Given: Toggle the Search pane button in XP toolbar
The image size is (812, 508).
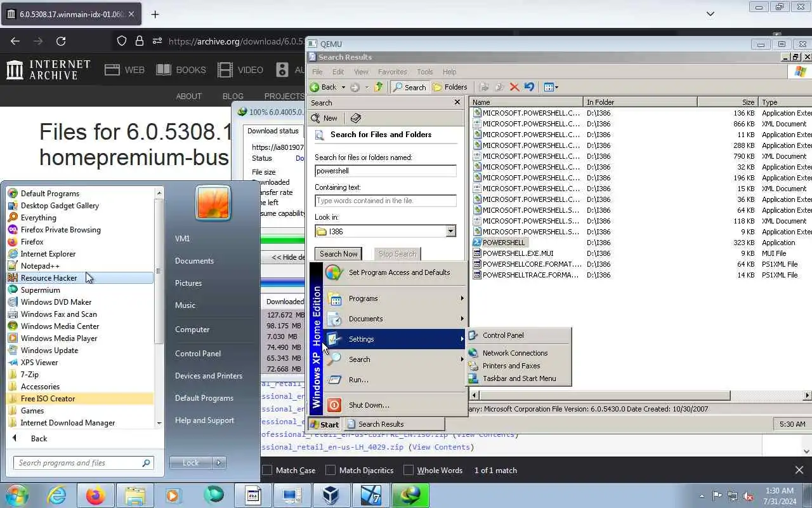Looking at the screenshot, I should tap(409, 87).
